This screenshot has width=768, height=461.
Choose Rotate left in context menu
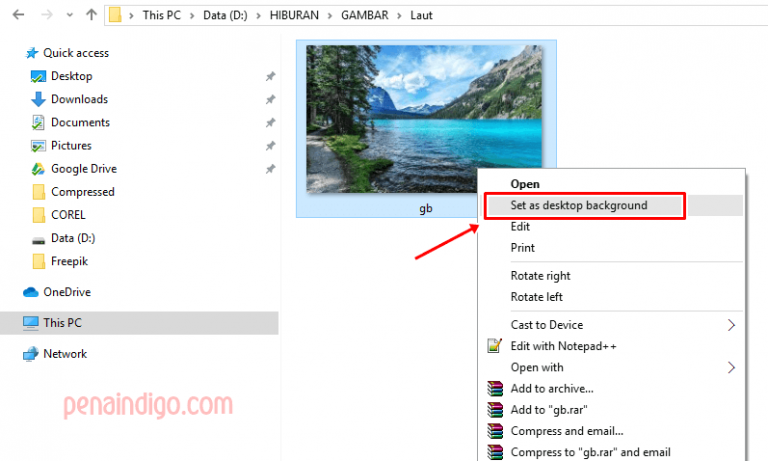pos(536,297)
